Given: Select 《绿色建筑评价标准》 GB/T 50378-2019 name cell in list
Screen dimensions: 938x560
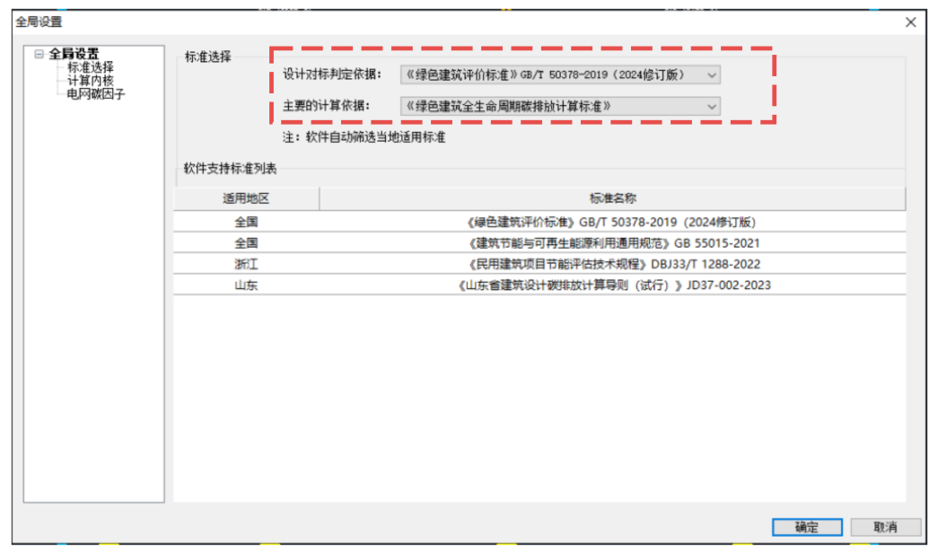Looking at the screenshot, I should [612, 222].
